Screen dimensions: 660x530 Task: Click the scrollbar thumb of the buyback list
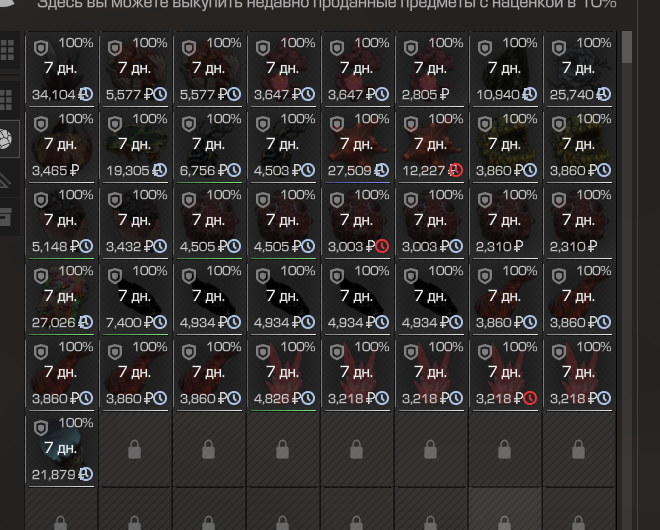click(627, 47)
